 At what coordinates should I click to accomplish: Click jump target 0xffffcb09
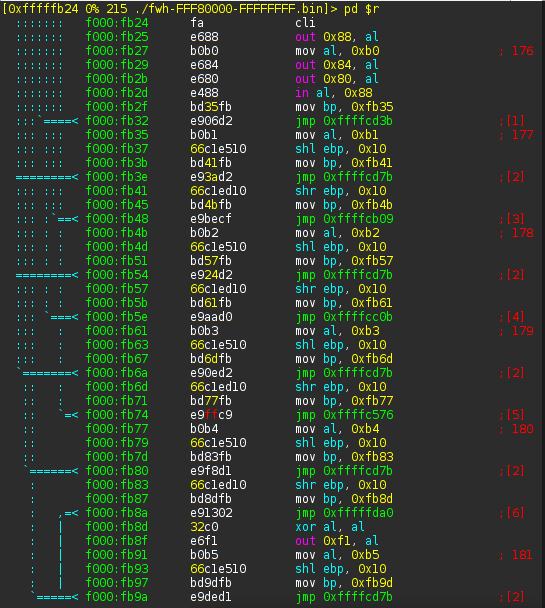[x=358, y=219]
